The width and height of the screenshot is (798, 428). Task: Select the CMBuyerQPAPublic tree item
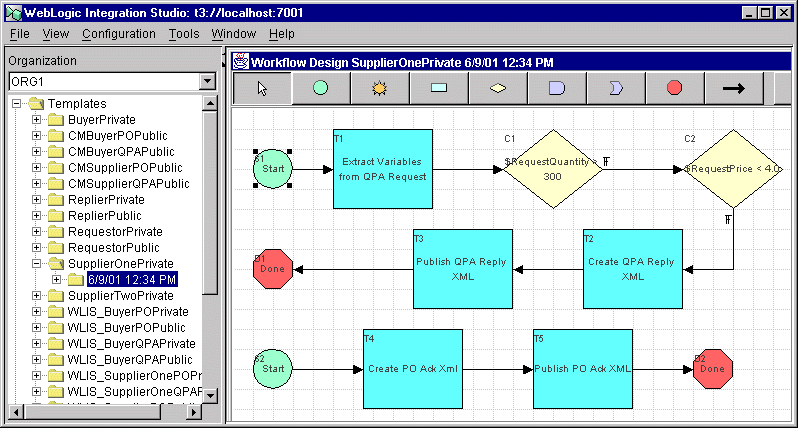(x=121, y=152)
